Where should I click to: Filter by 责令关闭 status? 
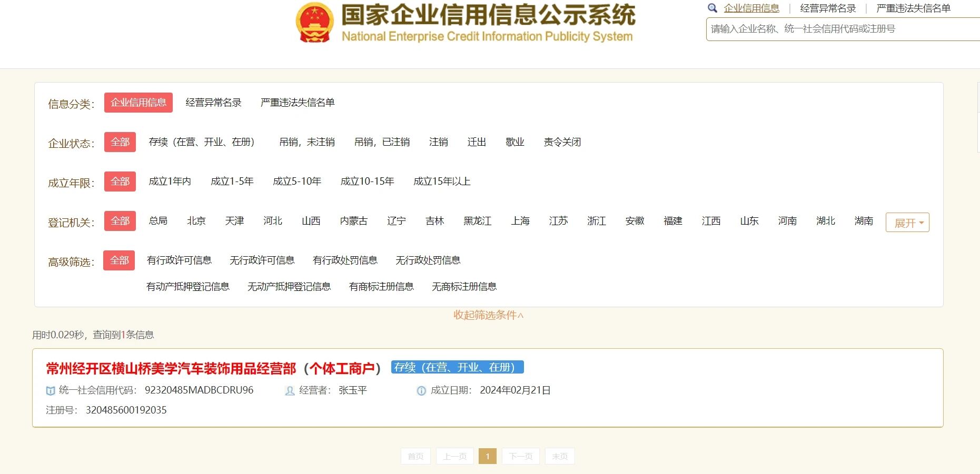(562, 142)
